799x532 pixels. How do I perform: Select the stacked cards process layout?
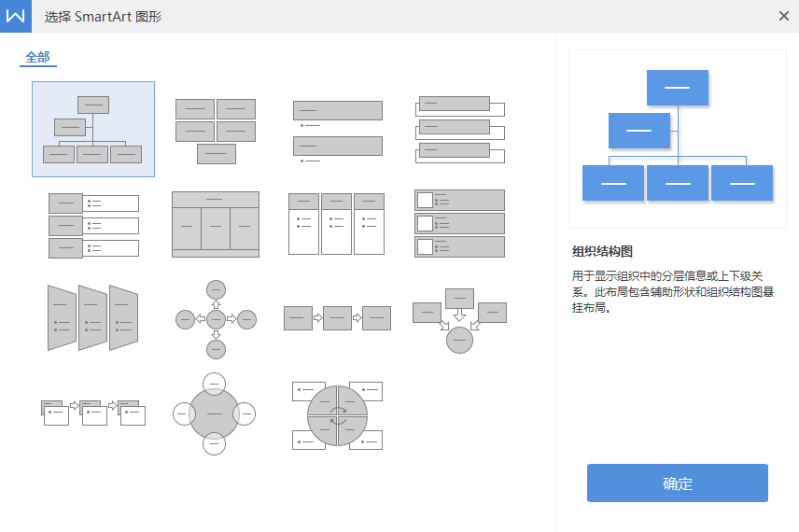pos(93,413)
